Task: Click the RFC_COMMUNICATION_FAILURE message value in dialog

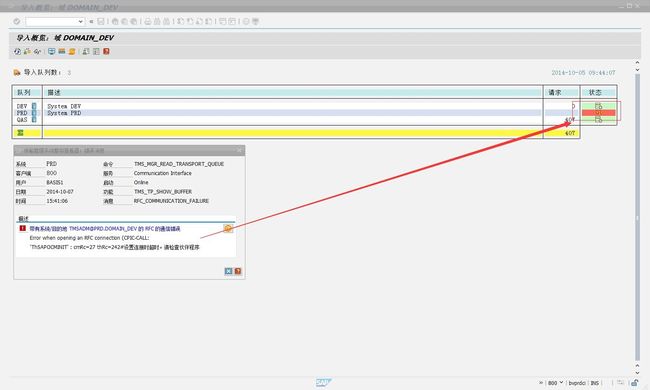Action: pos(171,201)
